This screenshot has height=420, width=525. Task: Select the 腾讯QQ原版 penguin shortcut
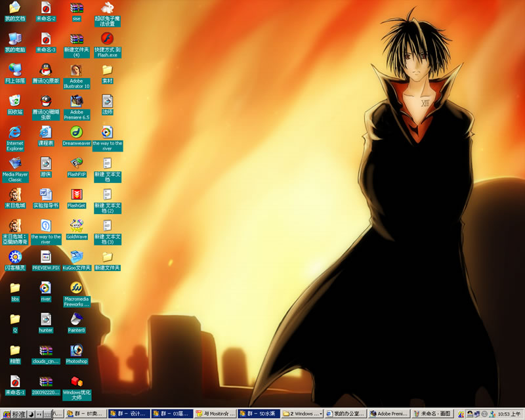coord(46,73)
